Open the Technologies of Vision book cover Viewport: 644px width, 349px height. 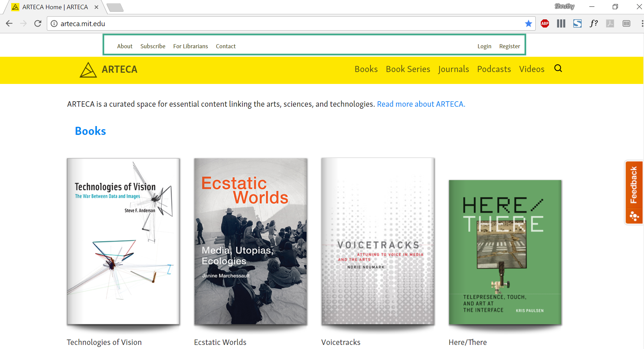[x=123, y=241]
